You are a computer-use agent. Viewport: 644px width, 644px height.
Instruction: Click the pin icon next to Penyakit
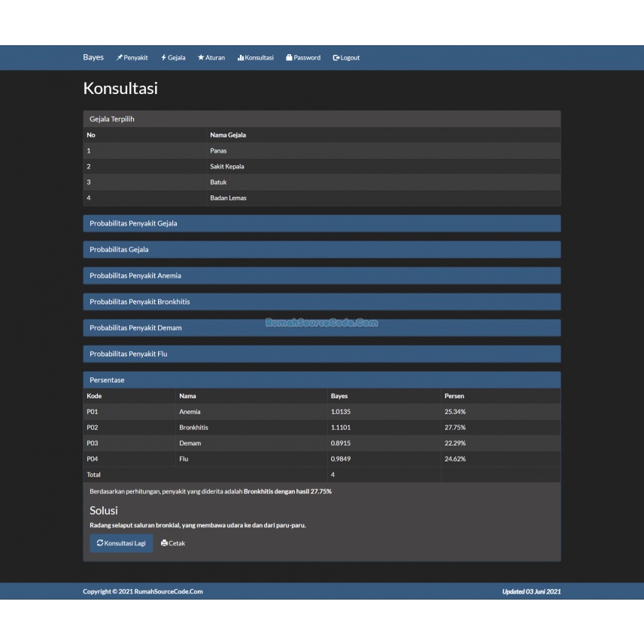click(x=118, y=57)
